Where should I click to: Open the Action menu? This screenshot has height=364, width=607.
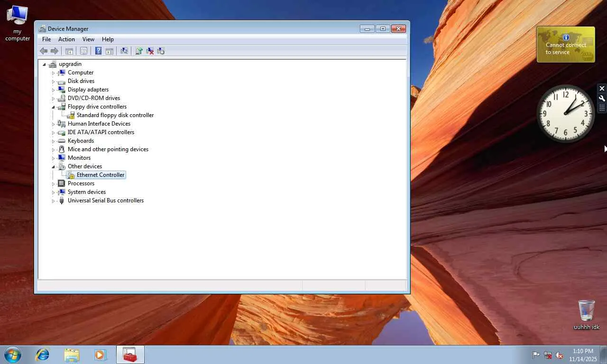click(x=66, y=39)
